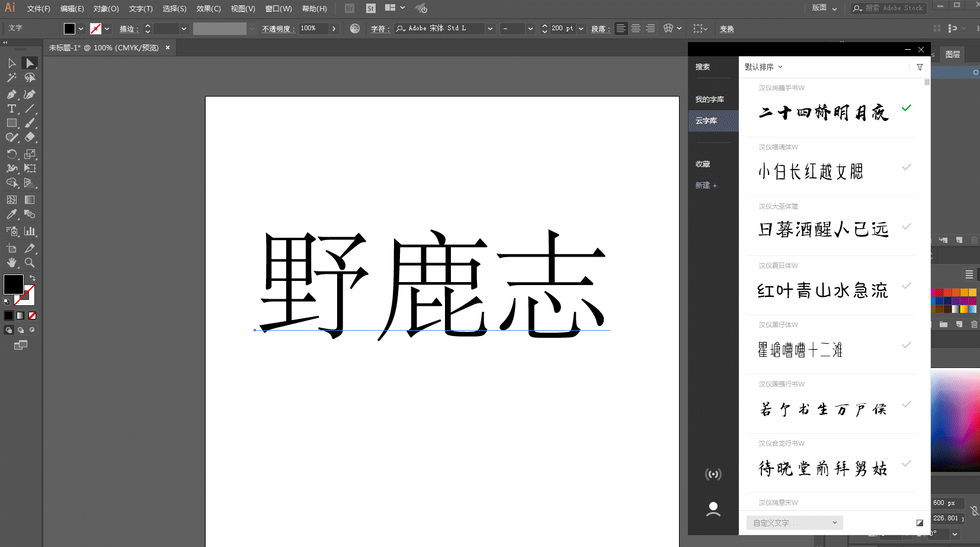Open the 默认排序 sort dropdown
Image resolution: width=980 pixels, height=547 pixels.
tap(764, 67)
